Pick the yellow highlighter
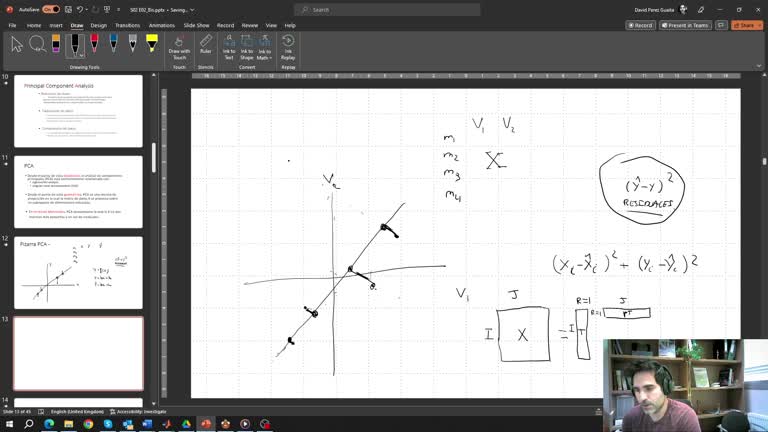The width and height of the screenshot is (768, 432). (x=152, y=44)
